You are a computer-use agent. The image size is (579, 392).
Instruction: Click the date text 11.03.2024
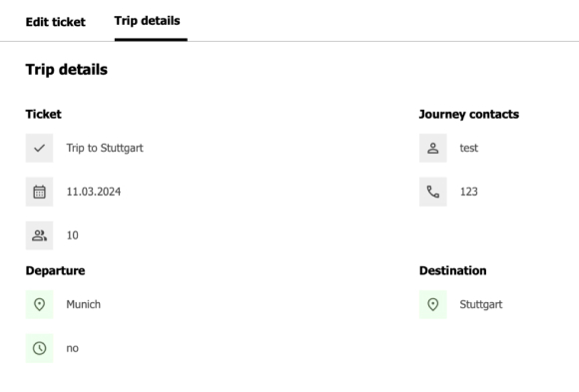pyautogui.click(x=94, y=192)
